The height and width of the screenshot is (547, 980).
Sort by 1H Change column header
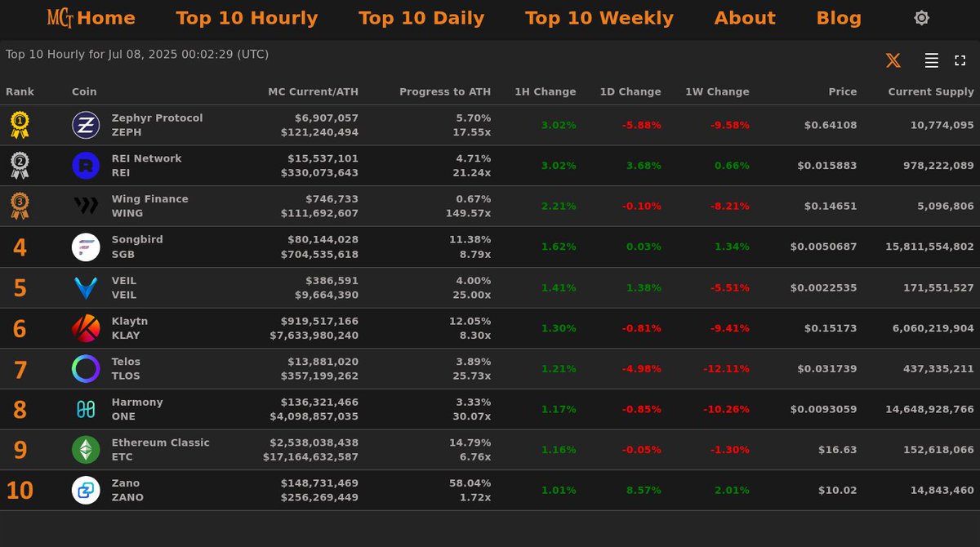[x=545, y=92]
